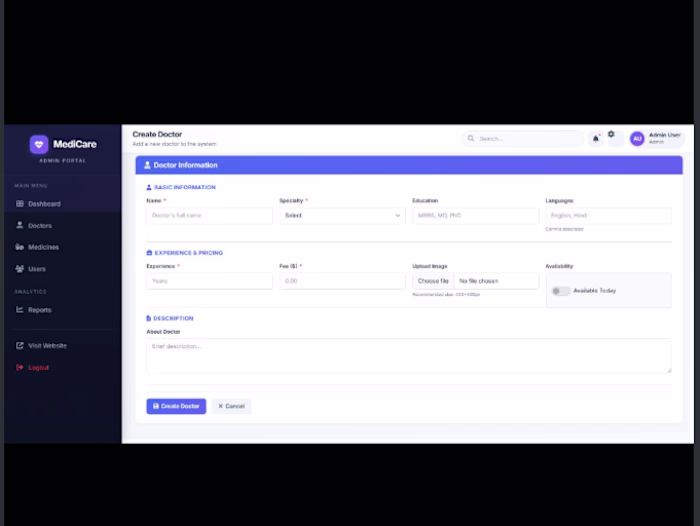The image size is (700, 526).
Task: Follow the Visit Website link
Action: click(x=47, y=346)
